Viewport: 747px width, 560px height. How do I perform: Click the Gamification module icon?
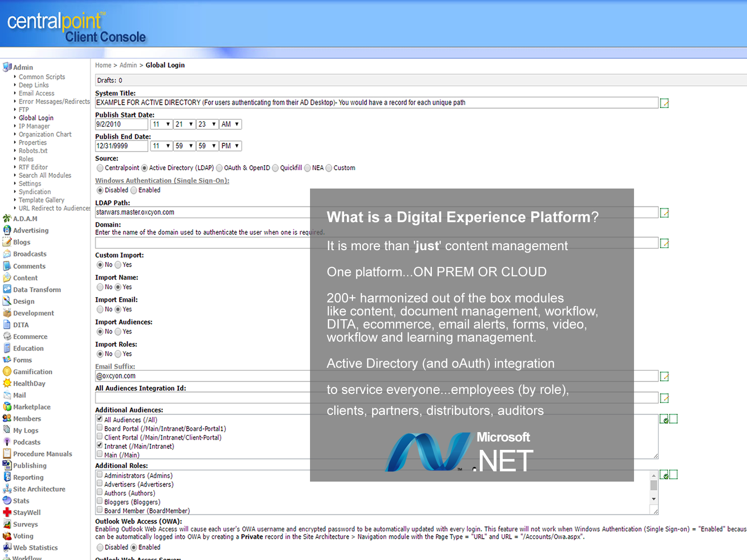click(x=7, y=371)
